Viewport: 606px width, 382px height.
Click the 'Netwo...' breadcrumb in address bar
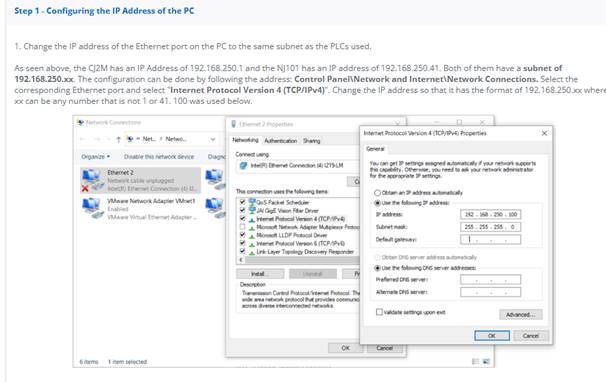176,139
